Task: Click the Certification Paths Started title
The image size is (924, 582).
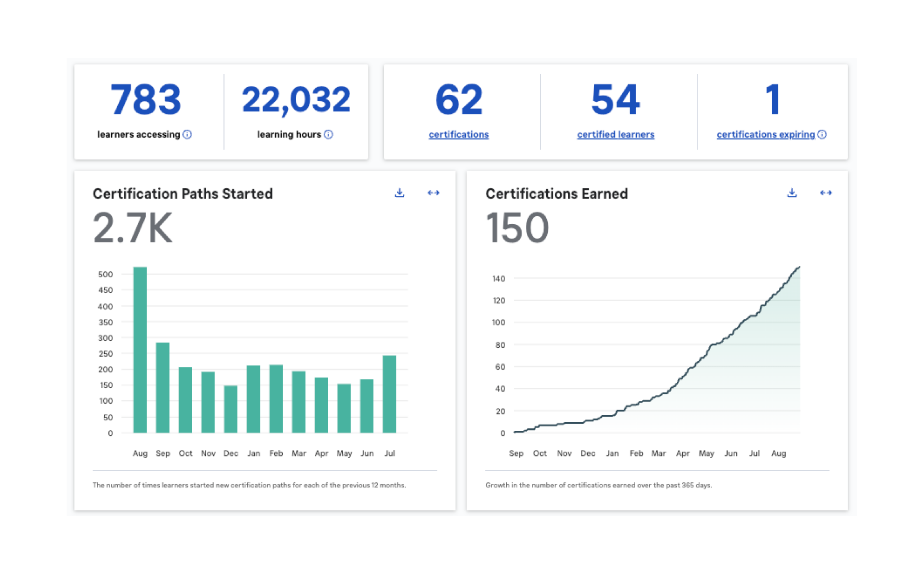Action: click(x=183, y=194)
